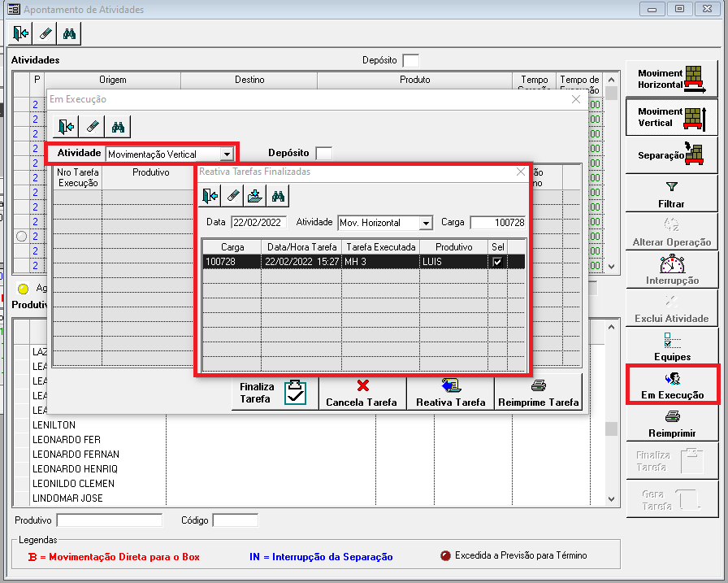The height and width of the screenshot is (583, 728).
Task: Close the Em Execução window
Action: (x=576, y=99)
